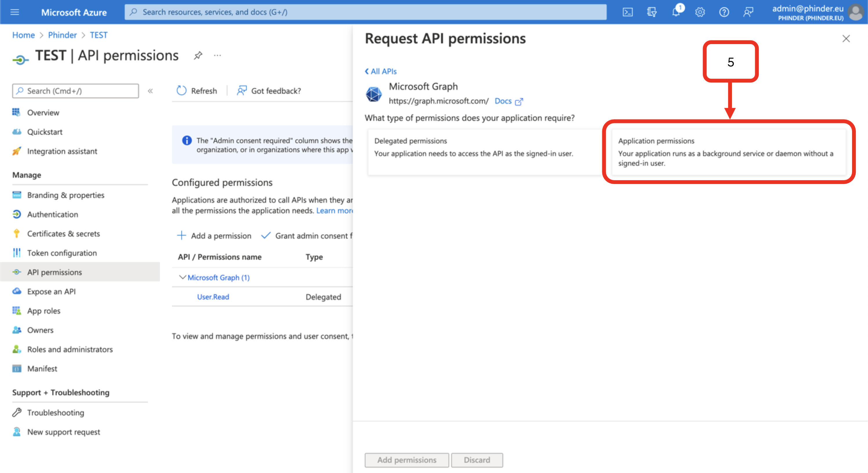The image size is (868, 473).
Task: Select Application permissions option
Action: pos(728,152)
